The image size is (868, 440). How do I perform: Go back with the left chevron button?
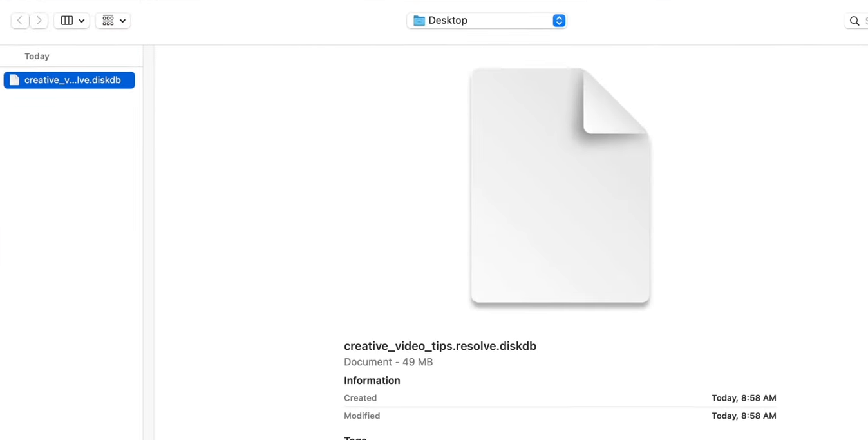click(20, 21)
